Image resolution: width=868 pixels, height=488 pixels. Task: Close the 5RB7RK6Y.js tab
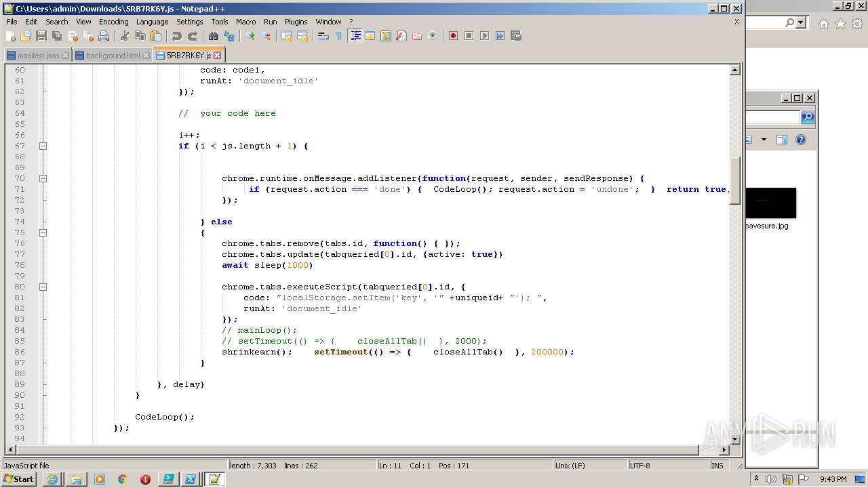217,56
